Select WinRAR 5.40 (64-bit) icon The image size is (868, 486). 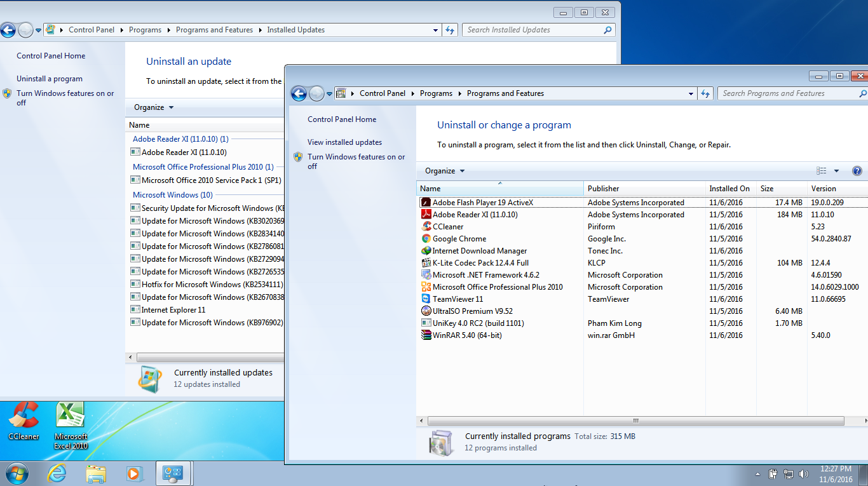point(426,335)
